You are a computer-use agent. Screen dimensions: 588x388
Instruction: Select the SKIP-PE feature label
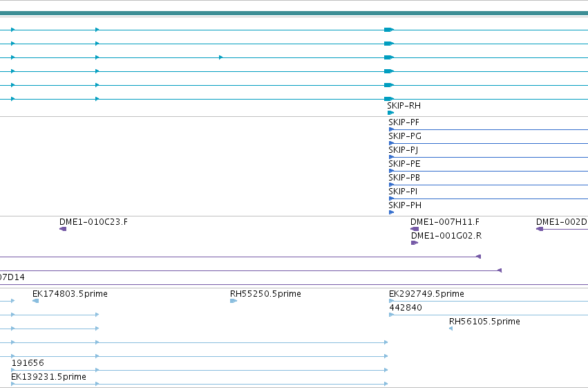click(x=405, y=164)
